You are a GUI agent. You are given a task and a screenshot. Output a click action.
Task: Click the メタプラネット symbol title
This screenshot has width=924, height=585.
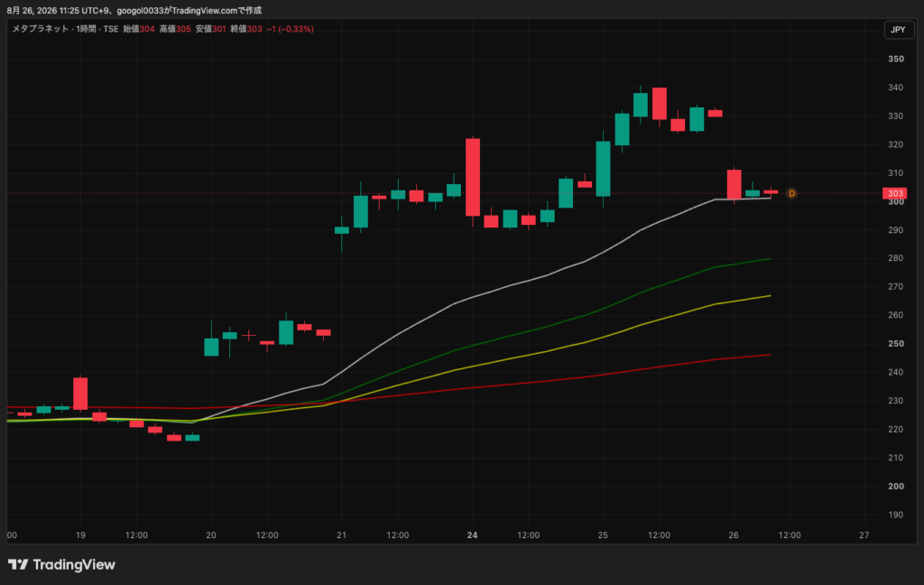pyautogui.click(x=40, y=29)
